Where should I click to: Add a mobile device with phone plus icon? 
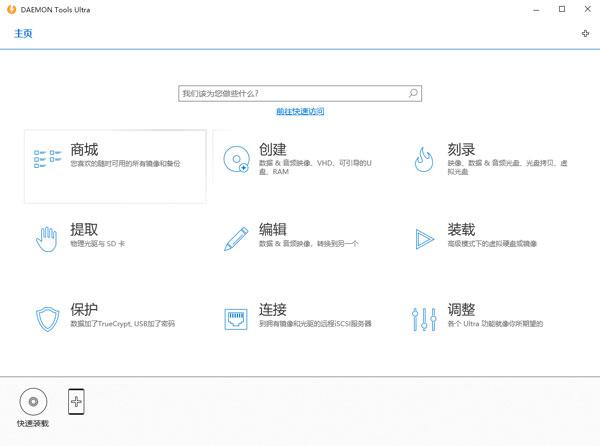(76, 402)
